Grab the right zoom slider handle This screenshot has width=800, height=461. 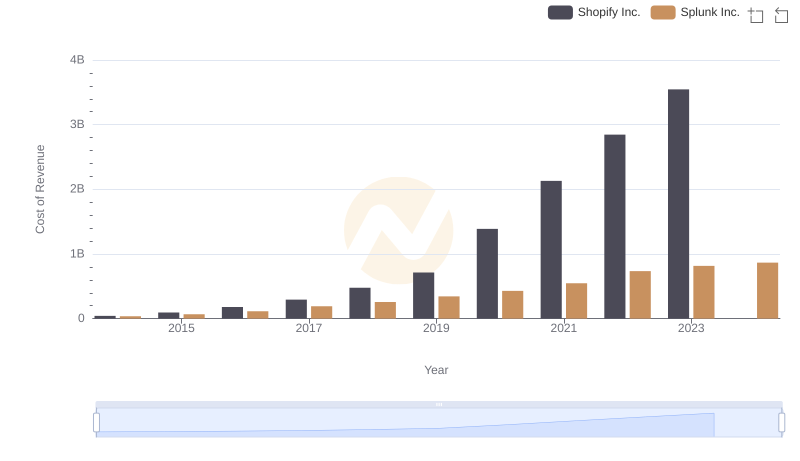coord(781,423)
